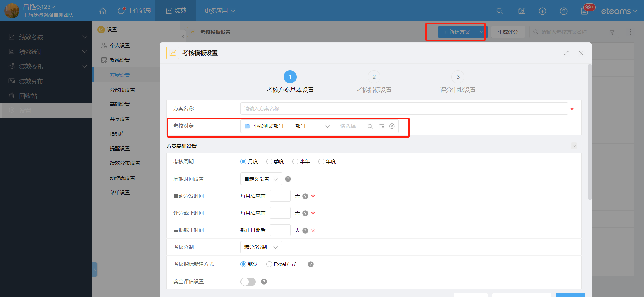Close the 考核模板设置 dialog
The width and height of the screenshot is (644, 297).
click(581, 53)
